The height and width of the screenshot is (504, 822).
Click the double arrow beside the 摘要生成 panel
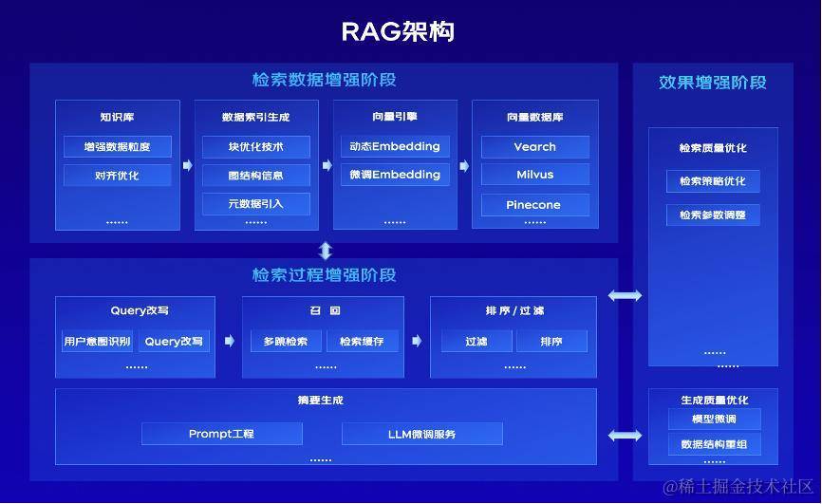pyautogui.click(x=625, y=436)
